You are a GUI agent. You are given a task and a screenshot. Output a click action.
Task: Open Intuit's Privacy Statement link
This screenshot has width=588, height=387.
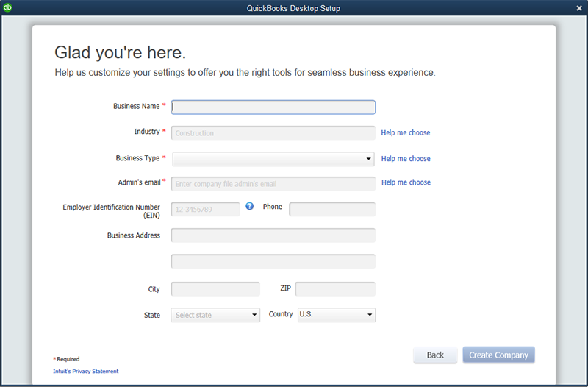85,371
